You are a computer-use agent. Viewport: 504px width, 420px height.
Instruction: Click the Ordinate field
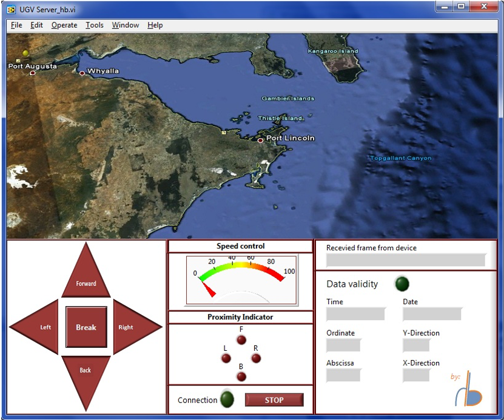[x=343, y=345]
